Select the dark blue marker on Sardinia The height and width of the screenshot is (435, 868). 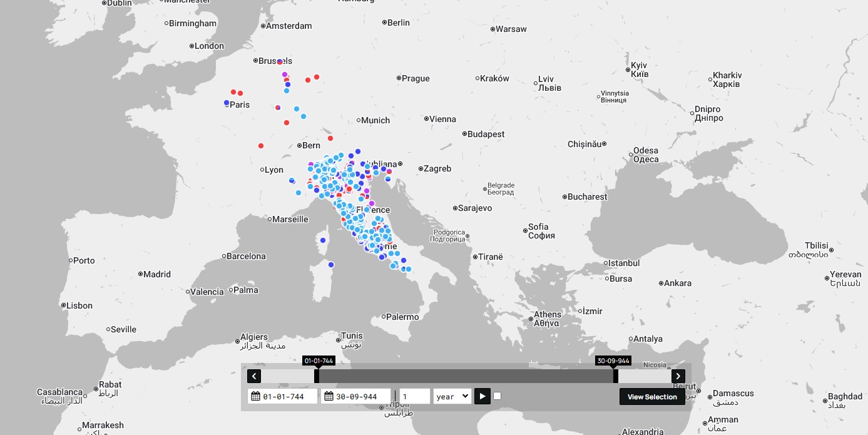pos(331,265)
